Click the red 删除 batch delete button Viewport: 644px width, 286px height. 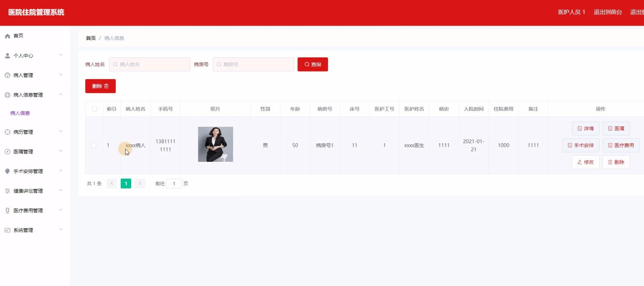pos(101,86)
